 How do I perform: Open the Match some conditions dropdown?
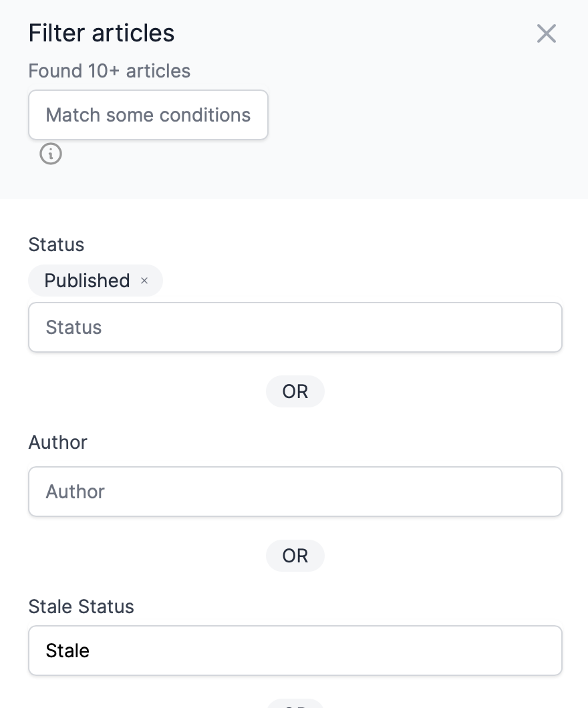(x=148, y=115)
